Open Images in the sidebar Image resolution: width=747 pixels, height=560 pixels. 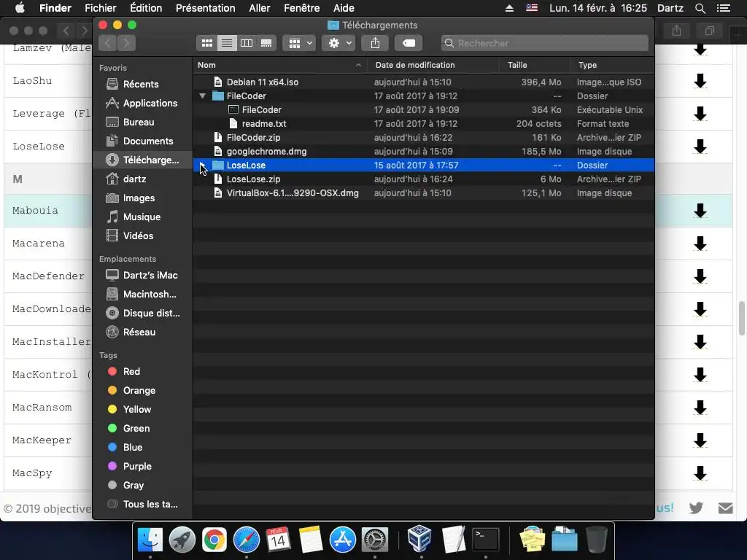click(x=143, y=198)
